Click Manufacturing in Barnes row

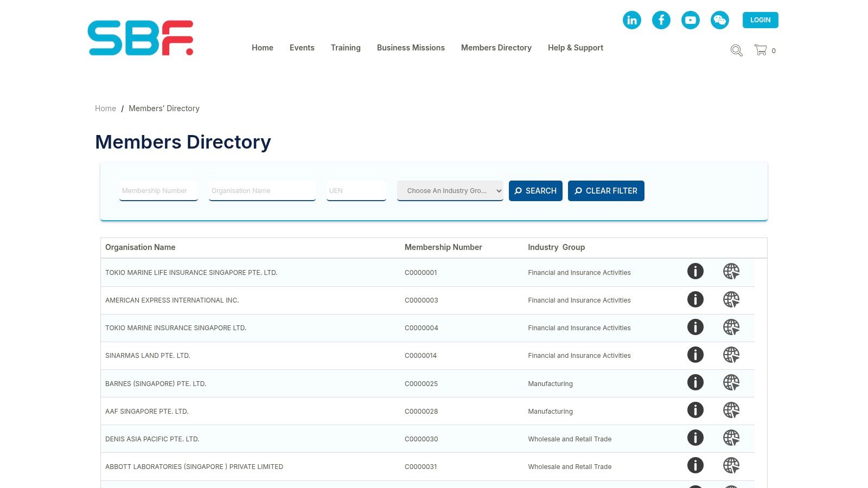[550, 384]
